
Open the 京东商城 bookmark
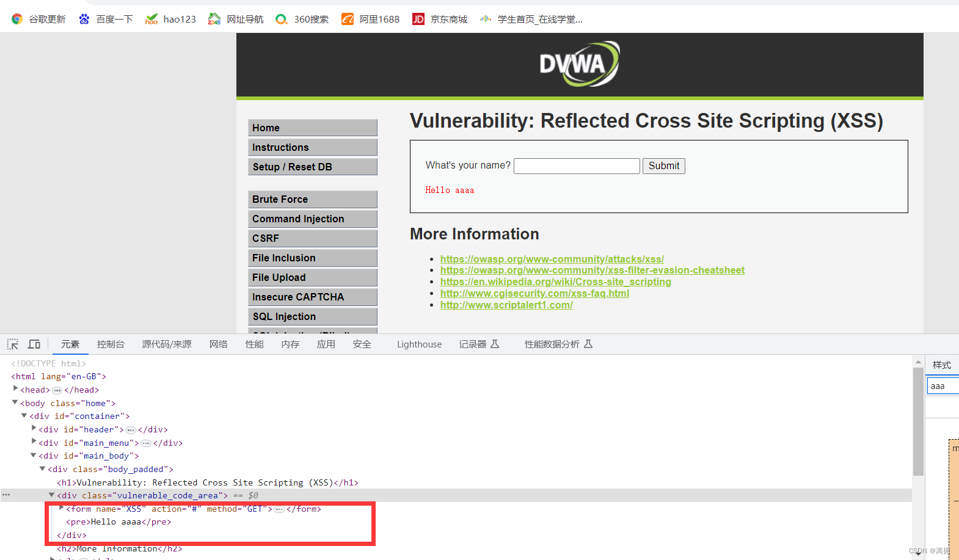pyautogui.click(x=440, y=19)
